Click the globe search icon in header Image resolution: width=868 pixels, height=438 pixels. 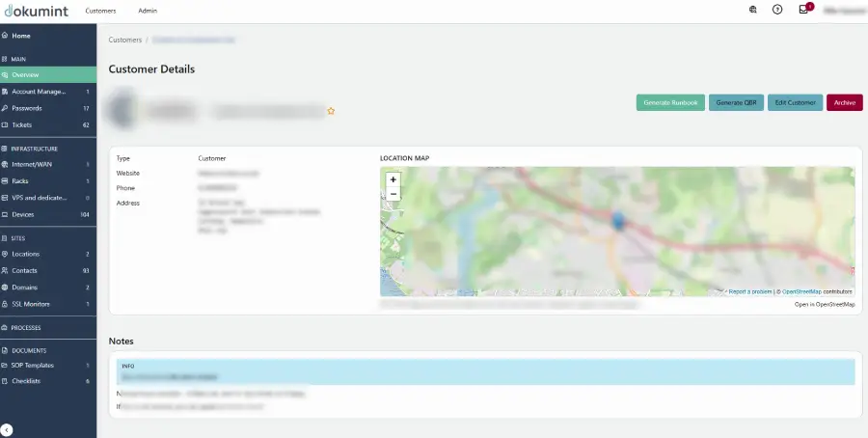pyautogui.click(x=753, y=10)
